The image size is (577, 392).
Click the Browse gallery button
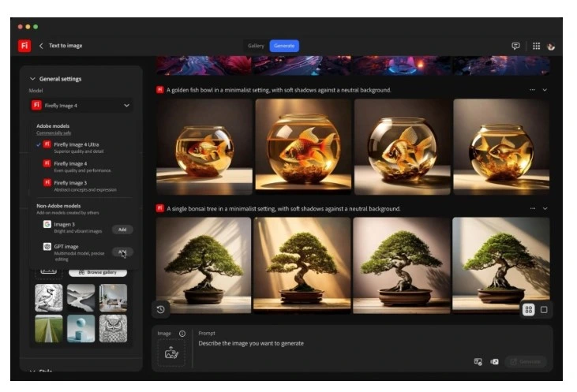tap(98, 272)
